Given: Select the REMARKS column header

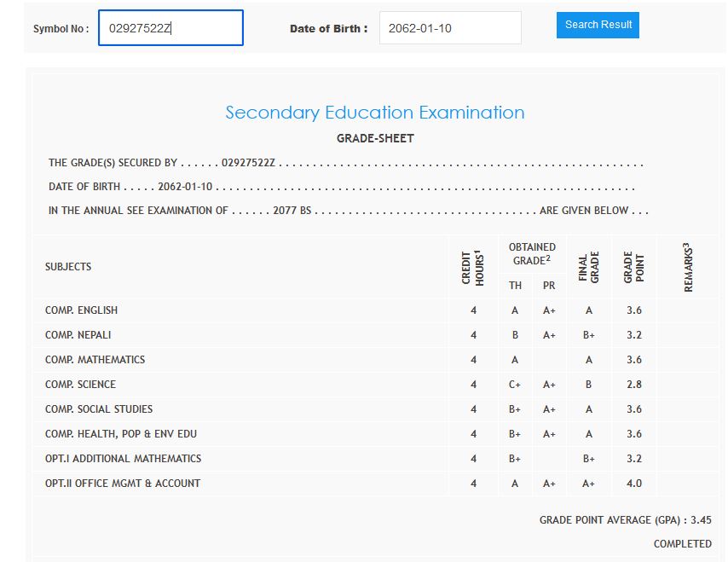Looking at the screenshot, I should pos(687,267).
